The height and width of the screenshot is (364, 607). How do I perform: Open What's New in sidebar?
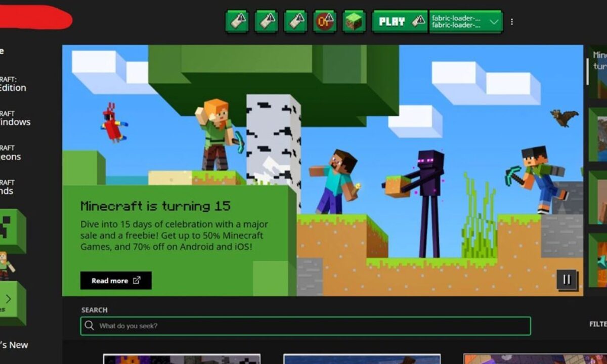pyautogui.click(x=14, y=345)
